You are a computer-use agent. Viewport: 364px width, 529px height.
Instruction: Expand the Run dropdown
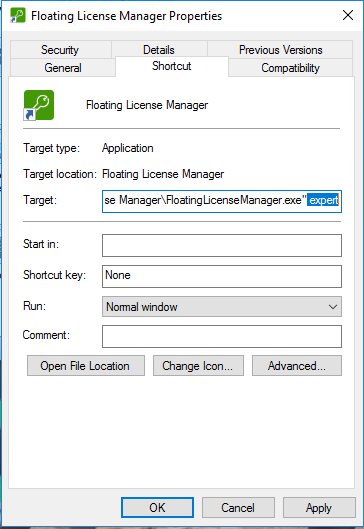(222, 306)
